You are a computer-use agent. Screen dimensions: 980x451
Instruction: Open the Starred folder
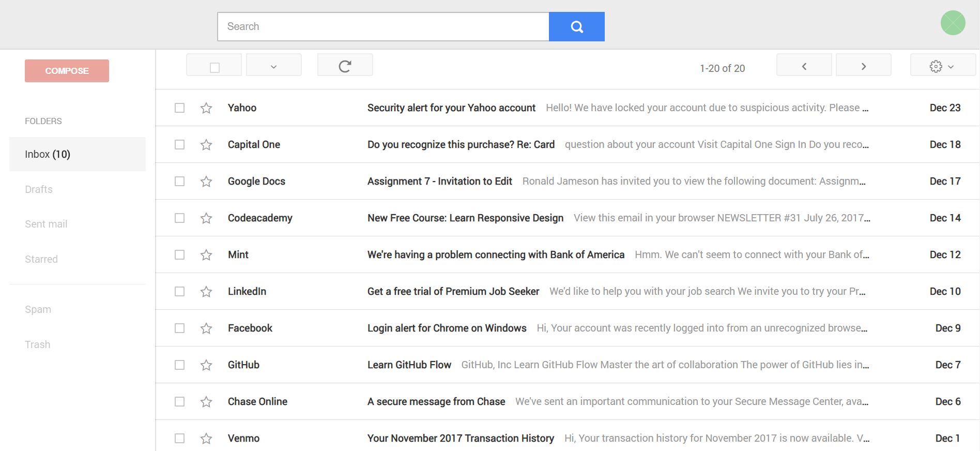point(41,259)
